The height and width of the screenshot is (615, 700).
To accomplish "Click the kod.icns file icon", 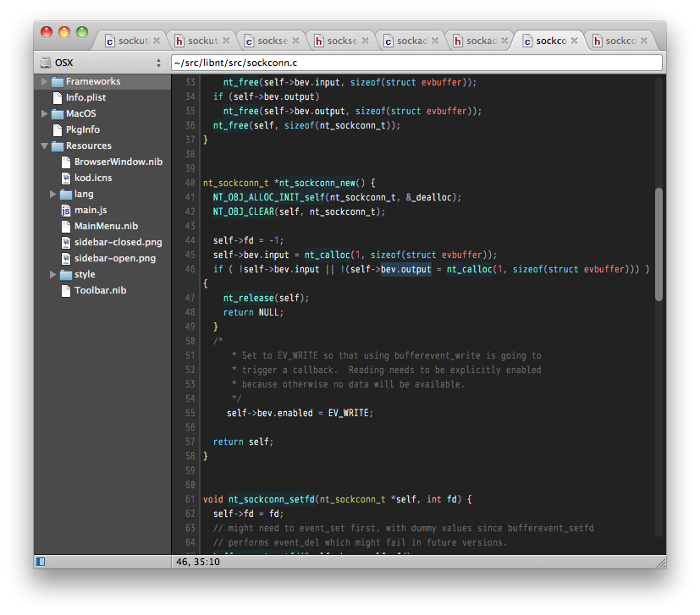I will pyautogui.click(x=66, y=178).
